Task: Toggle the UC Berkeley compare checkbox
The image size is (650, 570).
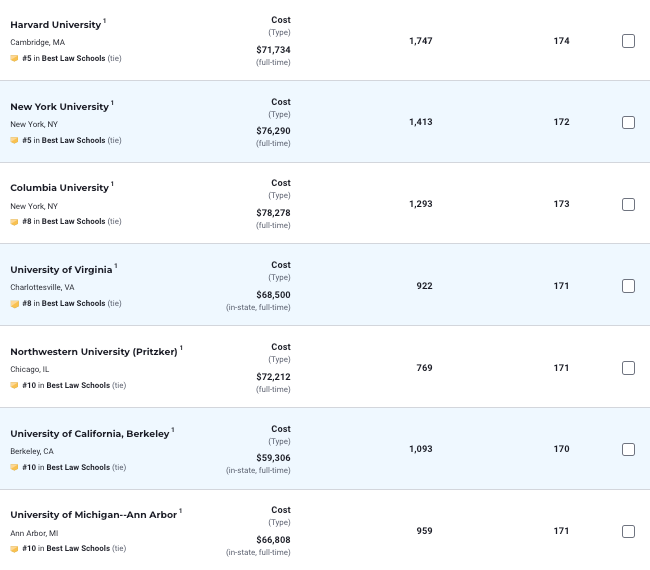Action: tap(628, 449)
